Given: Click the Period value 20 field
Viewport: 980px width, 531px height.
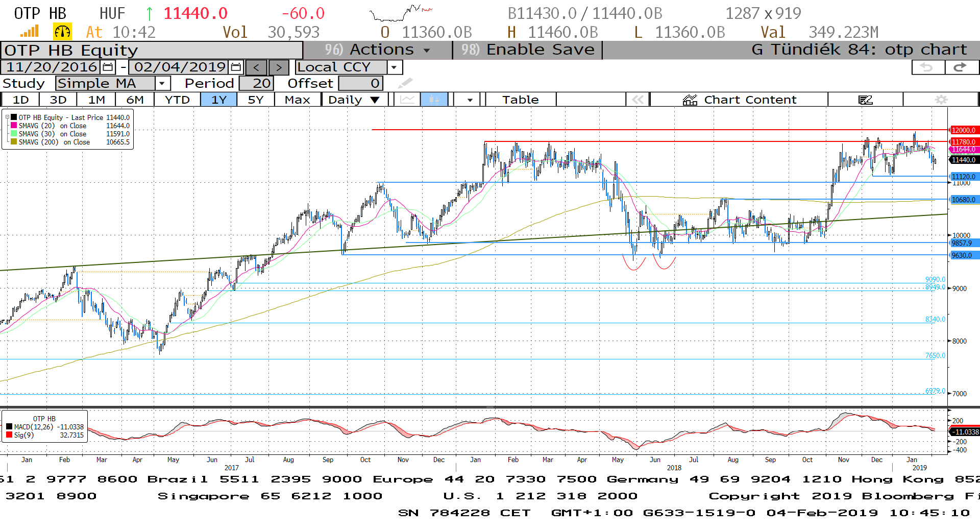Looking at the screenshot, I should pos(257,83).
